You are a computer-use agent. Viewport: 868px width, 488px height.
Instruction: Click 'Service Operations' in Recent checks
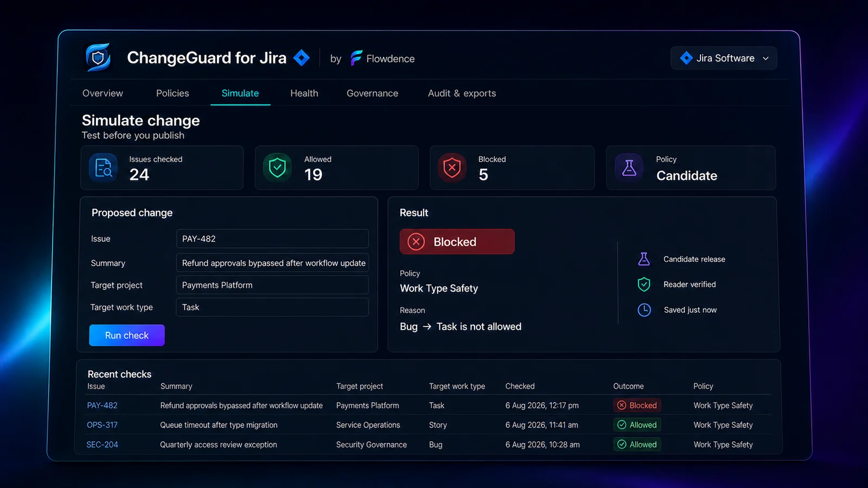pyautogui.click(x=368, y=425)
